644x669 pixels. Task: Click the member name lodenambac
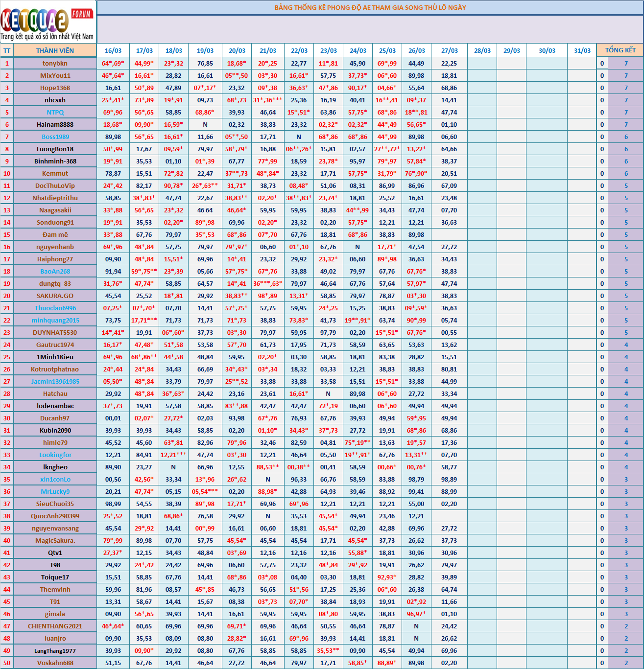55,406
